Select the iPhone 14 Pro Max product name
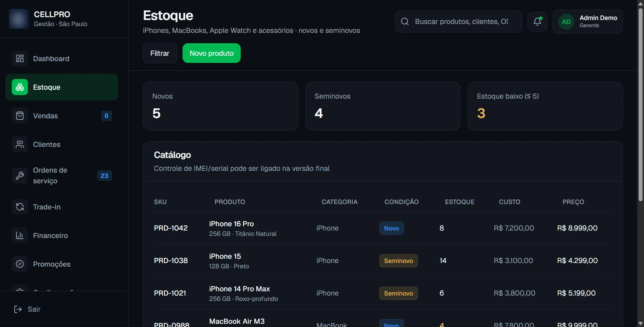 point(240,289)
